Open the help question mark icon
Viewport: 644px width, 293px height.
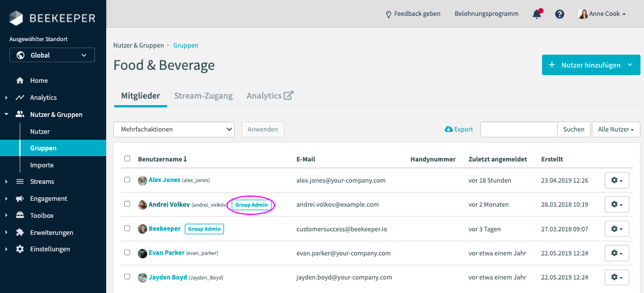(x=560, y=14)
